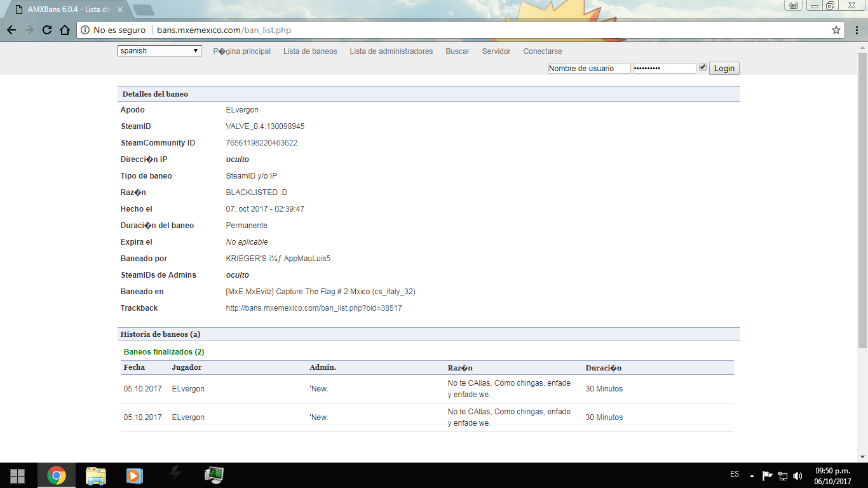Click the Windows Start button

coord(17,475)
